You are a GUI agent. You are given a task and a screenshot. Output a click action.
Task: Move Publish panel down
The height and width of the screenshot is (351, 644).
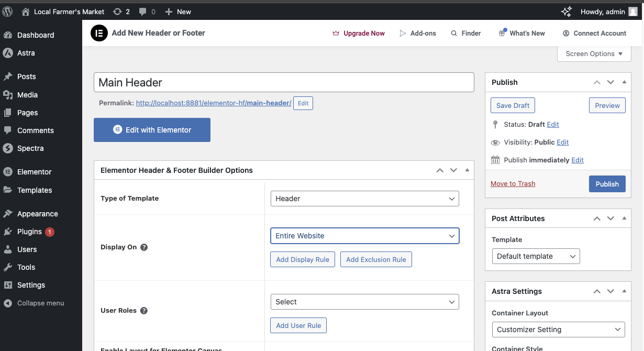[610, 82]
